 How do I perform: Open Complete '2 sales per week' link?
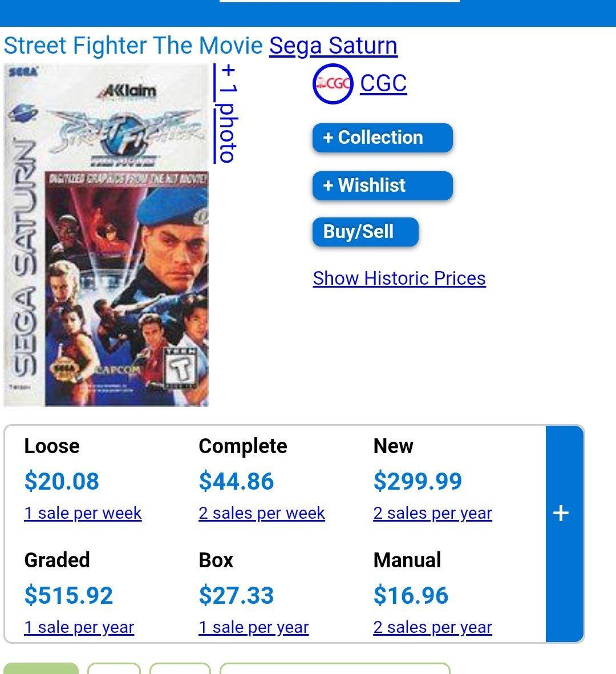click(262, 513)
